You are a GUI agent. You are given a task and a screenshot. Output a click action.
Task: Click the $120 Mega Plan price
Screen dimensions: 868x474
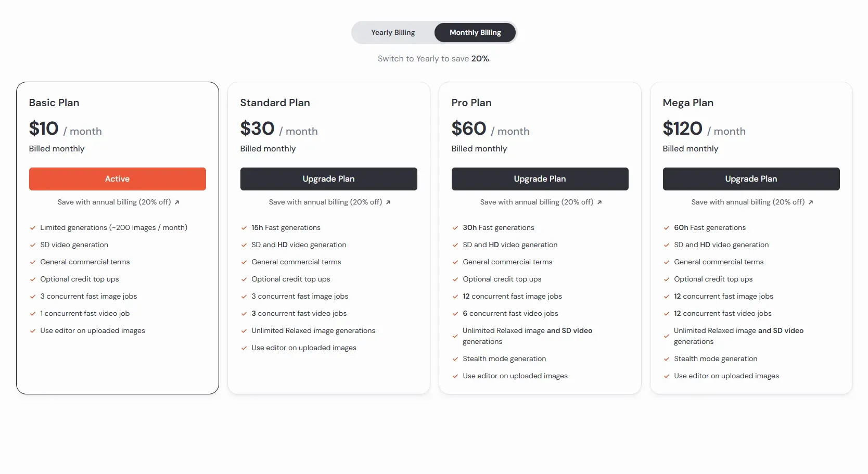point(682,129)
